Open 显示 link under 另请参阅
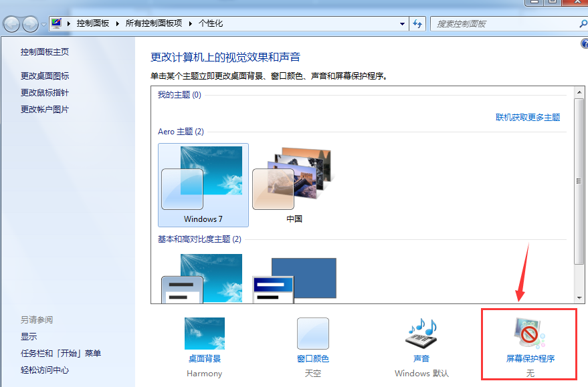588x387 pixels. pyautogui.click(x=29, y=337)
